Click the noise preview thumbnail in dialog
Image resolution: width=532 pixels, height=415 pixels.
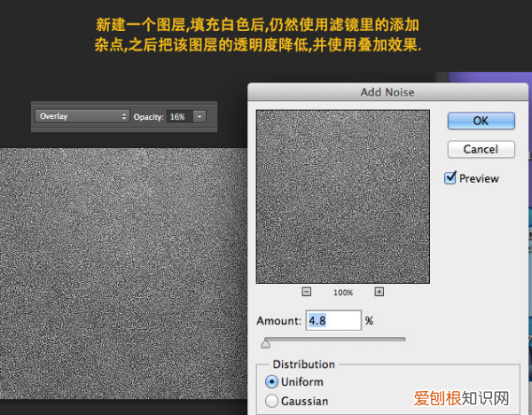(342, 197)
